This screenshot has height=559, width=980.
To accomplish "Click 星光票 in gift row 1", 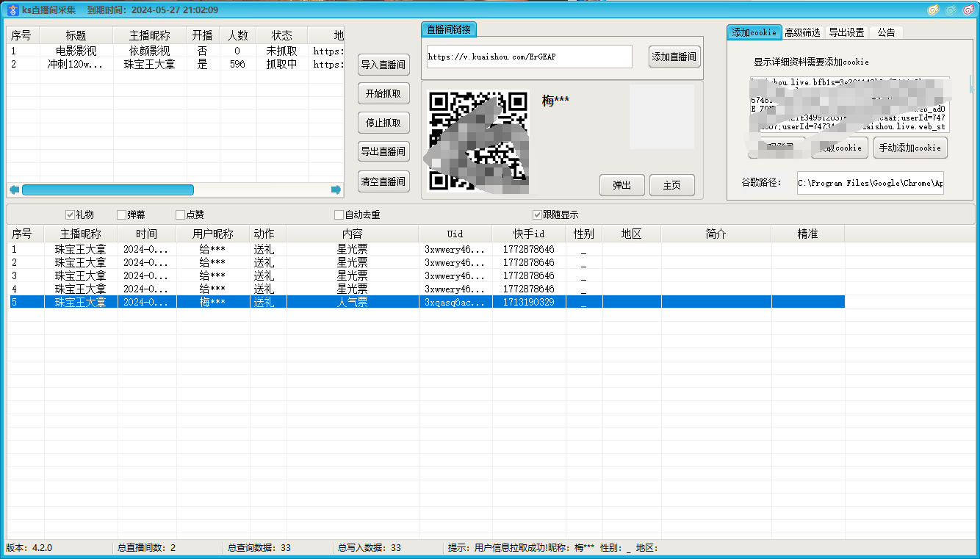I will [353, 249].
